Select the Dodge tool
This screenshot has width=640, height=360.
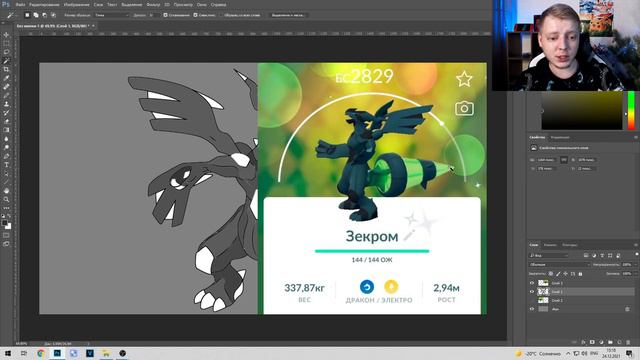coord(6,147)
